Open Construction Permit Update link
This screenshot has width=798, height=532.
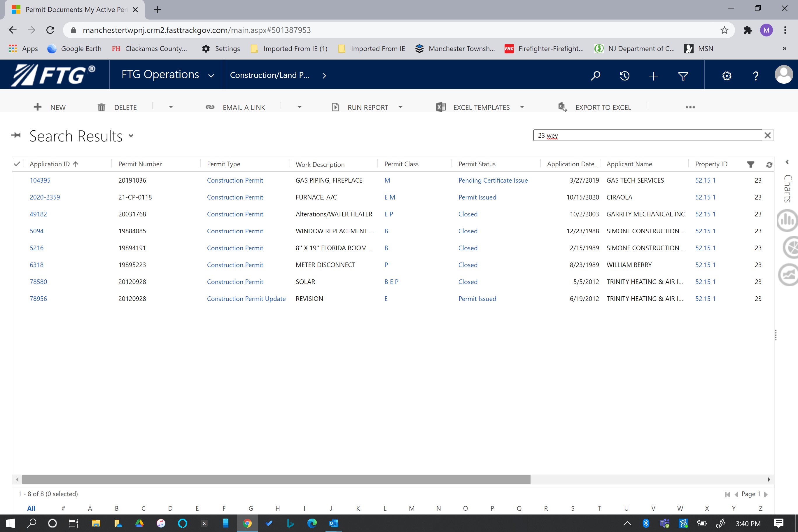point(246,299)
